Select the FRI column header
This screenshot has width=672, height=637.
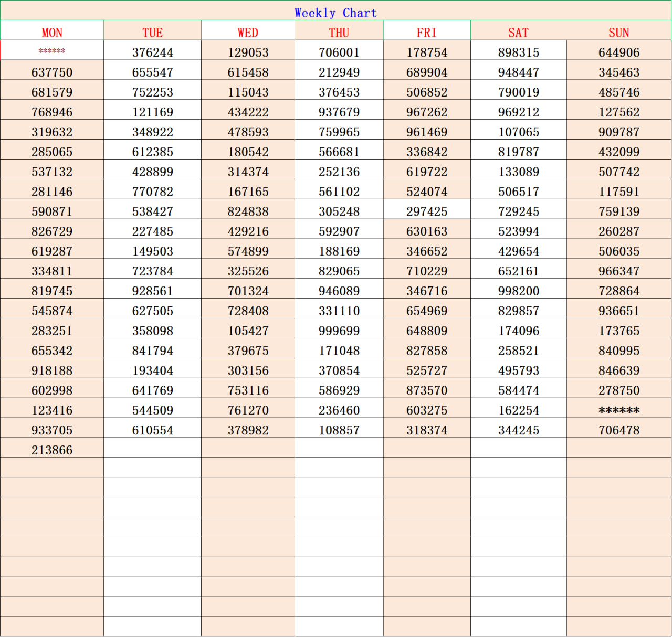427,32
